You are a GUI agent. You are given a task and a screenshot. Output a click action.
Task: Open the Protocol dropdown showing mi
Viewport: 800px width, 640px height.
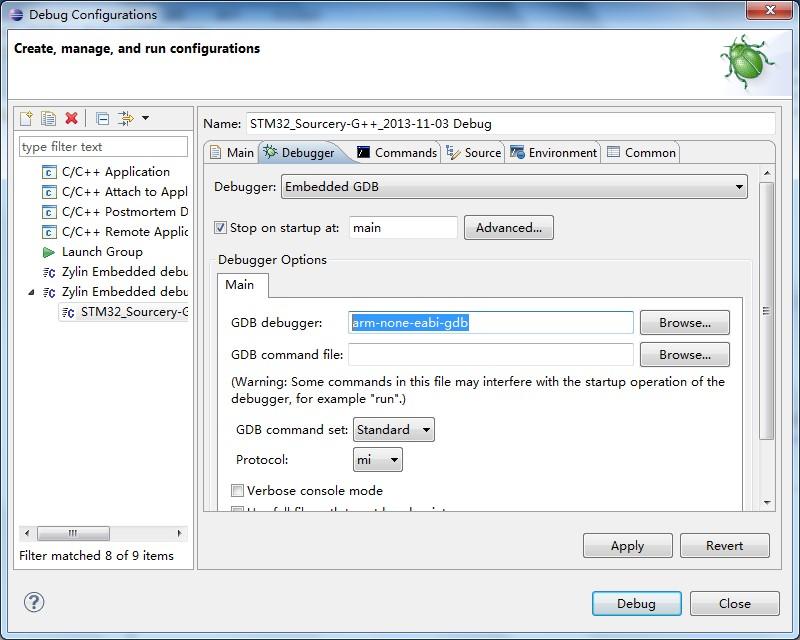click(x=376, y=459)
